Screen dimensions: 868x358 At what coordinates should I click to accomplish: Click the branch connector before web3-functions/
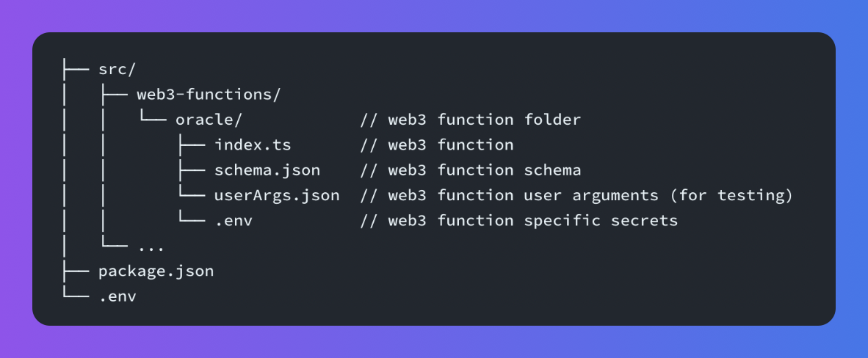(114, 95)
